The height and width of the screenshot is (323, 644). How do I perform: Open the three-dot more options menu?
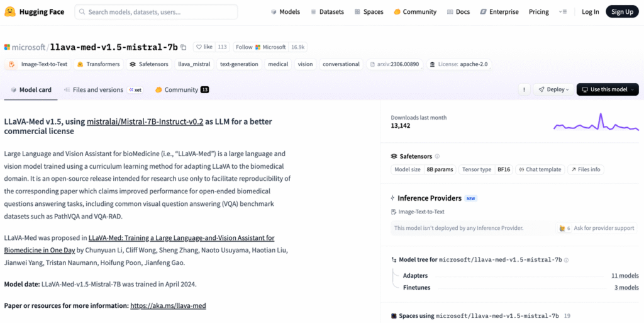(x=524, y=89)
